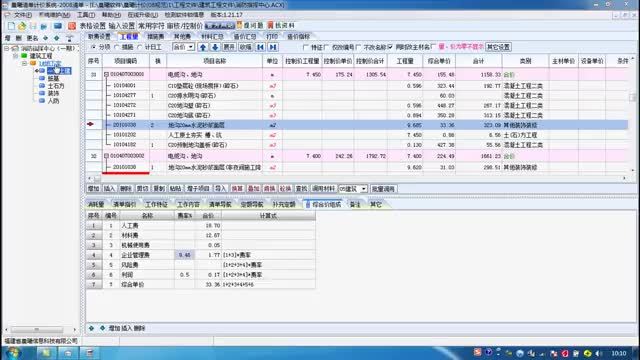
Task: Click the red icon before 表格设置
Action: (x=72, y=26)
